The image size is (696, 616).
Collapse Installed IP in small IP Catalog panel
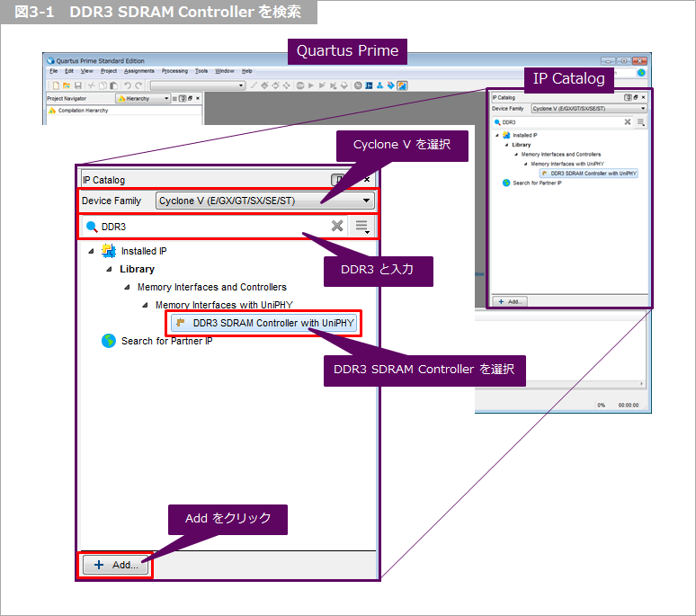(497, 136)
